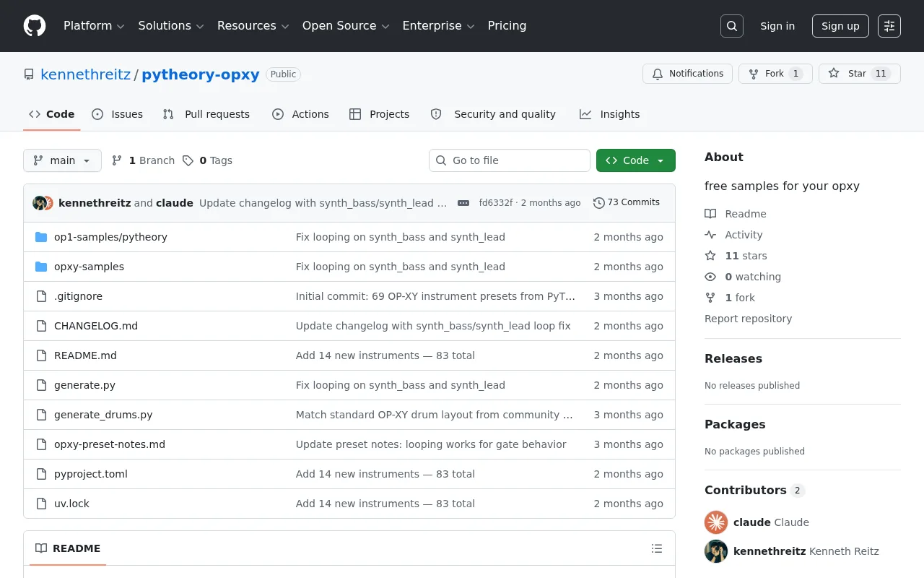The width and height of the screenshot is (924, 578).
Task: Open the uv.lock file
Action: (71, 504)
